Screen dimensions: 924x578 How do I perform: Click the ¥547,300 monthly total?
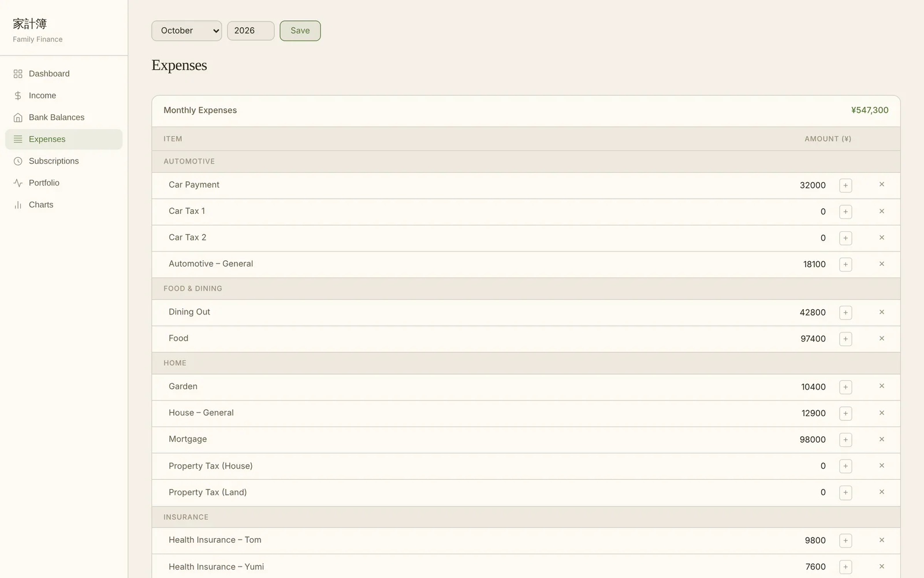[870, 110]
